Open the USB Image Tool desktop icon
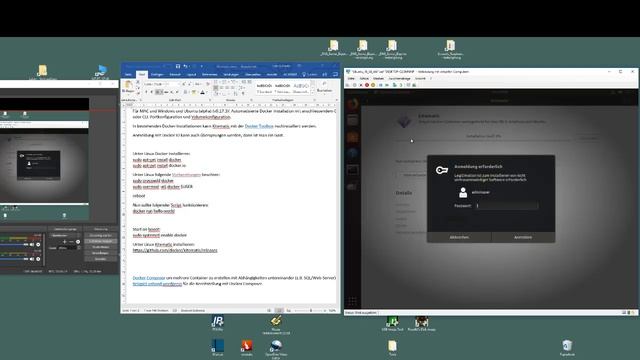This screenshot has height=360, width=640. pos(392,324)
